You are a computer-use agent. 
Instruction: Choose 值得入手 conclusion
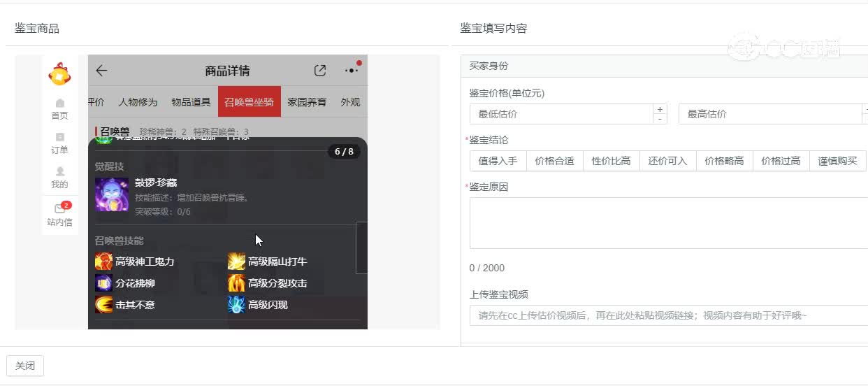coord(498,161)
